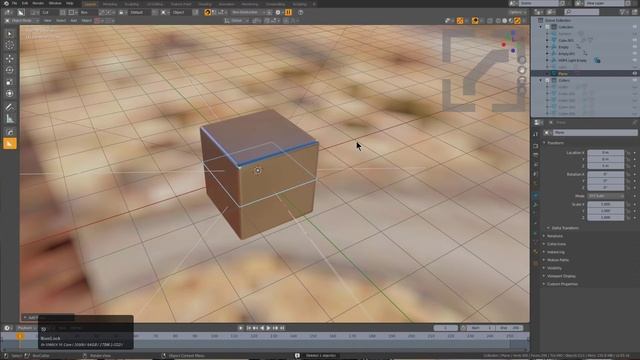Click the timeline current frame marker

(x=20, y=336)
